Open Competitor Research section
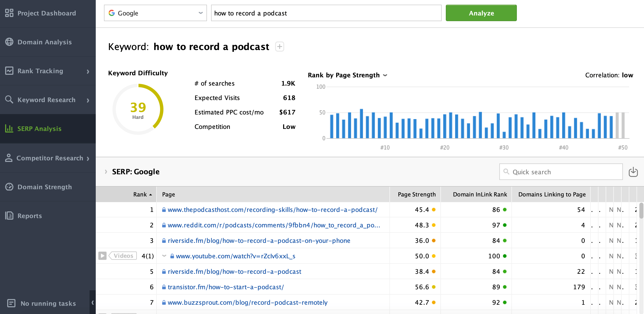The width and height of the screenshot is (644, 314). tap(48, 158)
